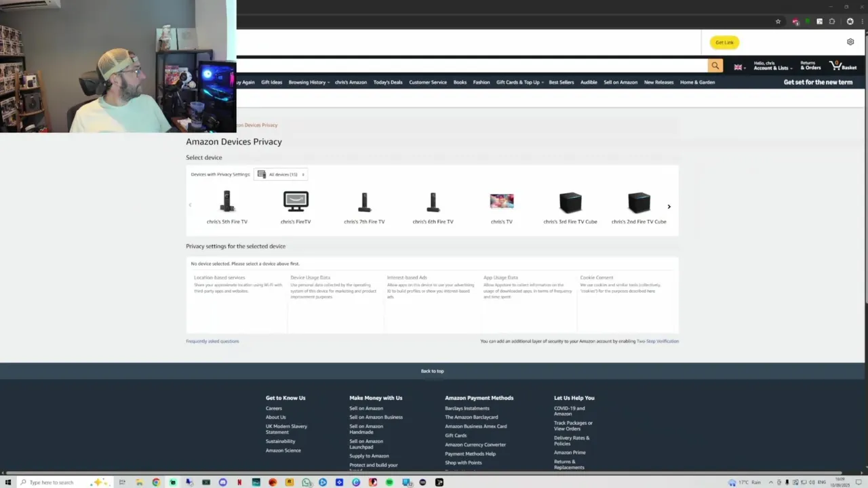Open Best Sellers in the nav bar

tap(561, 83)
